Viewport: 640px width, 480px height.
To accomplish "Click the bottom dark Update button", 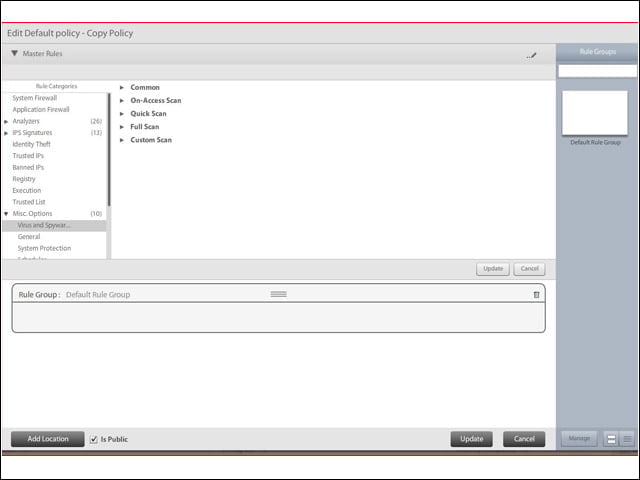I will coord(471,439).
